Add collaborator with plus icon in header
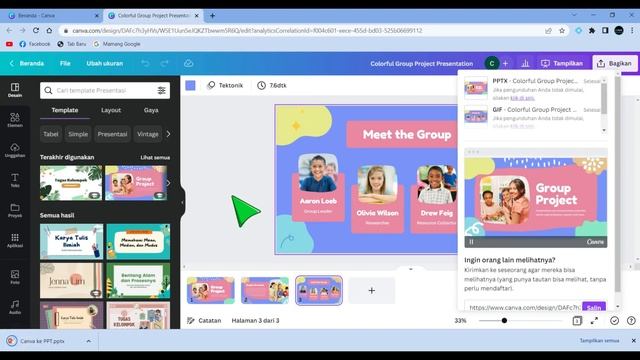 point(505,63)
